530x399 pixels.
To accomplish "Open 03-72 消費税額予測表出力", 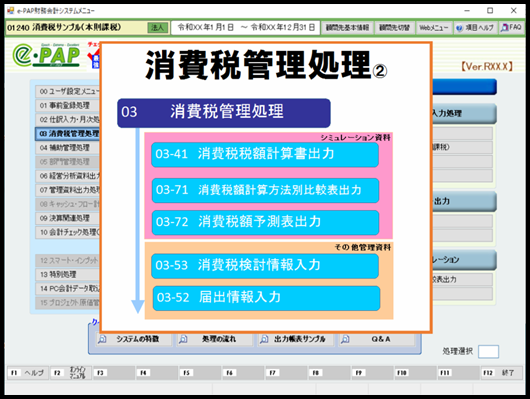I will 265,222.
